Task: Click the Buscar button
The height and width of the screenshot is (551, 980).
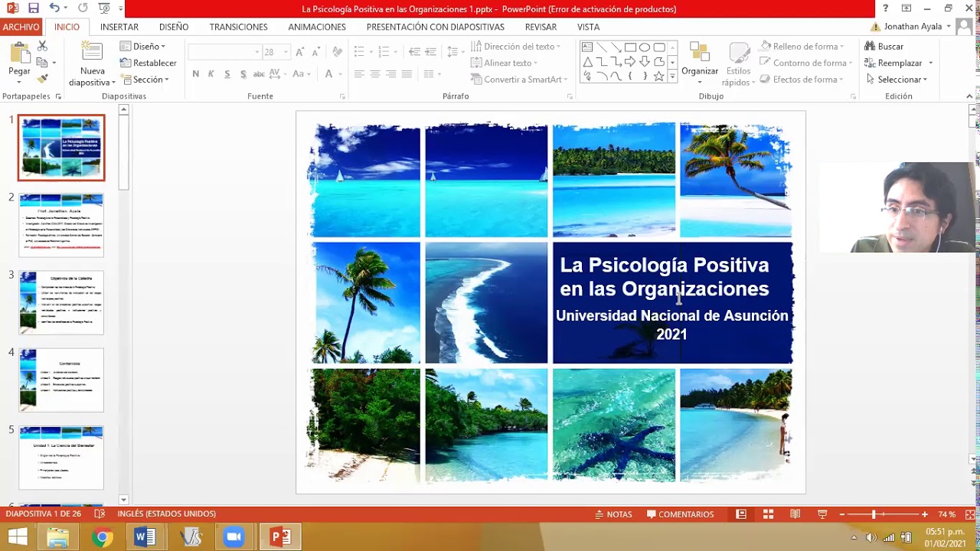Action: (884, 47)
